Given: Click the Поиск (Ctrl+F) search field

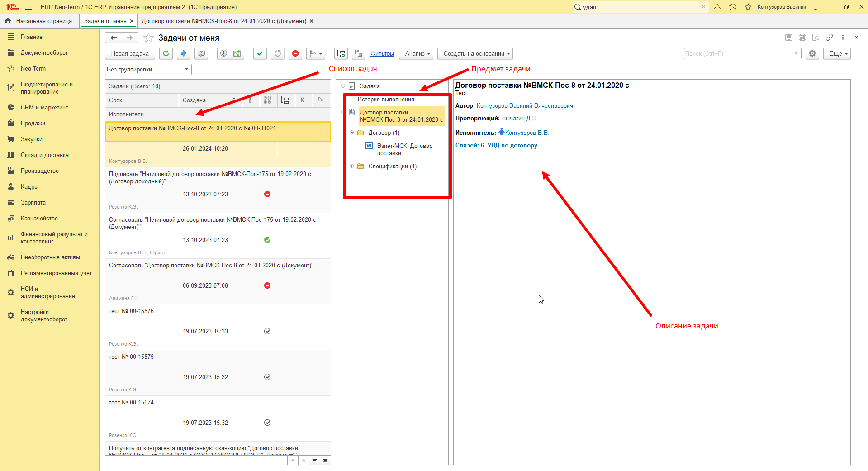Looking at the screenshot, I should tap(738, 53).
